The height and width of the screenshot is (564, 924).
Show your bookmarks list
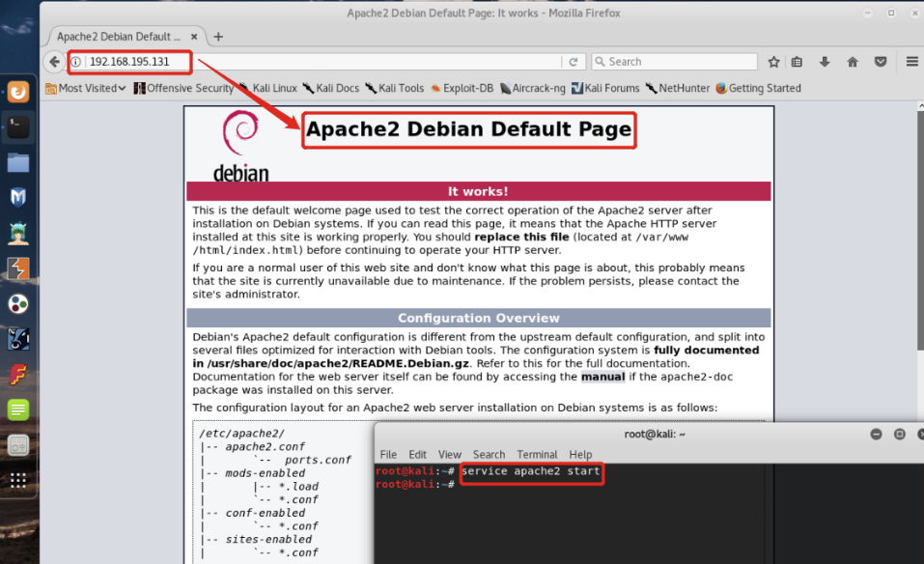(797, 62)
